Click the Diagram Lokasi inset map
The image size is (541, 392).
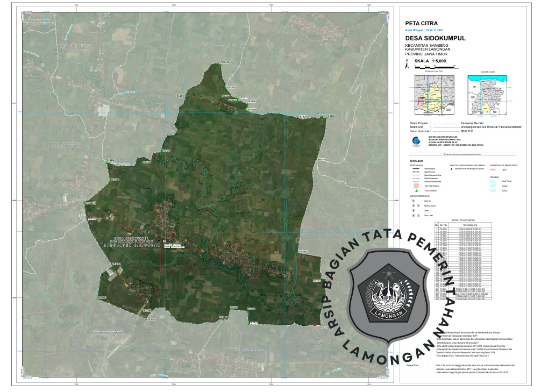tap(487, 95)
